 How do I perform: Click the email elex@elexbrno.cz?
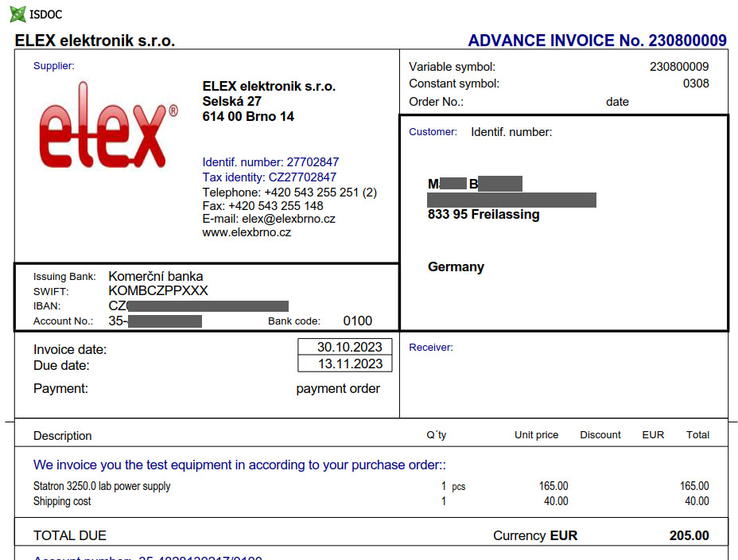click(289, 219)
